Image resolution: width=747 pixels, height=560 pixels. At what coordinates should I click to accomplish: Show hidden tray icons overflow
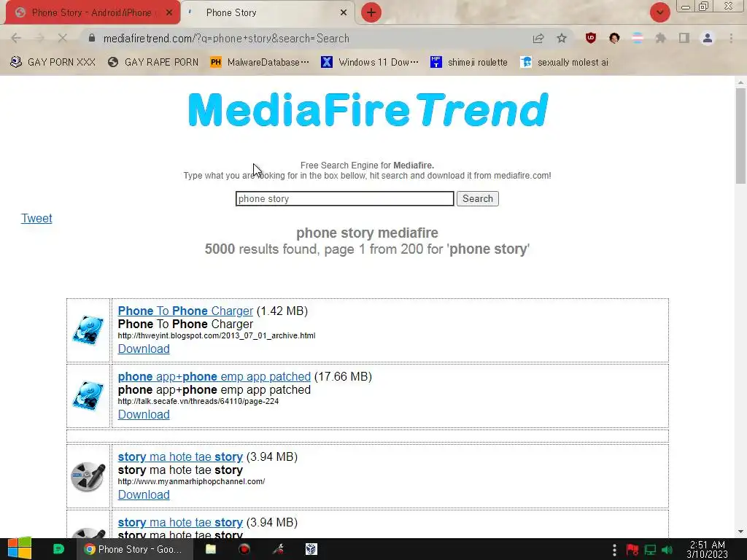pyautogui.click(x=614, y=550)
